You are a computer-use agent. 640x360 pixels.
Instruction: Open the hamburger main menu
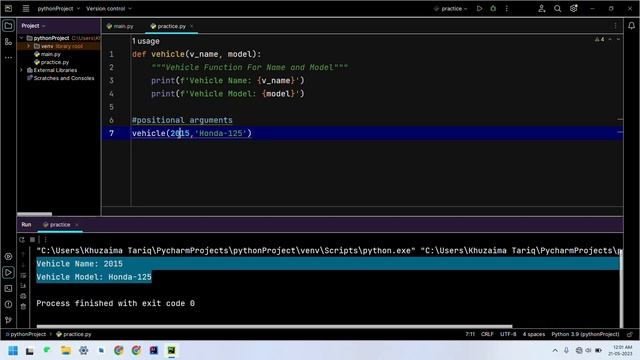(26, 8)
